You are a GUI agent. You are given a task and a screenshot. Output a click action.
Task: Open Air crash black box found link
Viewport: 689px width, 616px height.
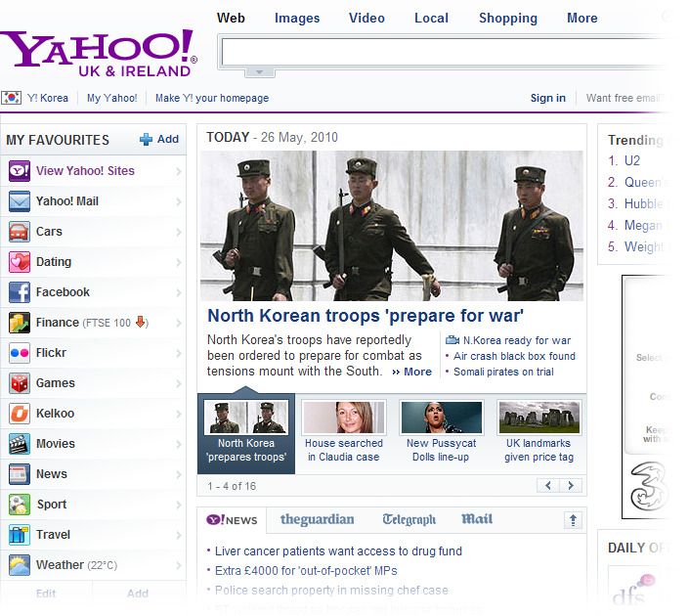(x=514, y=356)
